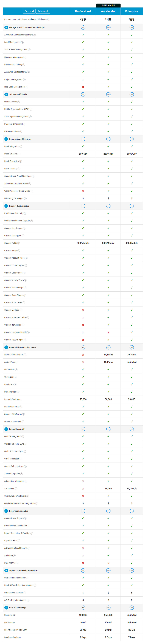Select the Professional plan column header
The width and height of the screenshot is (145, 644).
click(83, 11)
